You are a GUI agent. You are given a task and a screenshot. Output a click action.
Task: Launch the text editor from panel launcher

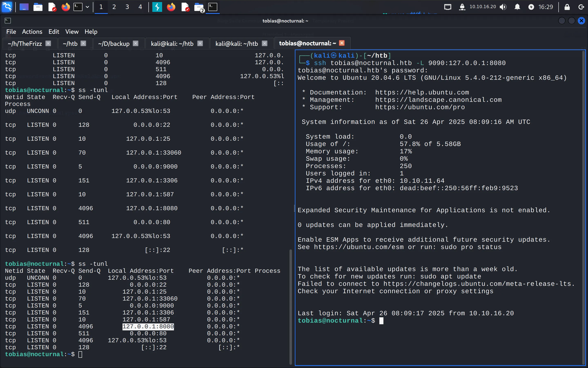point(52,7)
